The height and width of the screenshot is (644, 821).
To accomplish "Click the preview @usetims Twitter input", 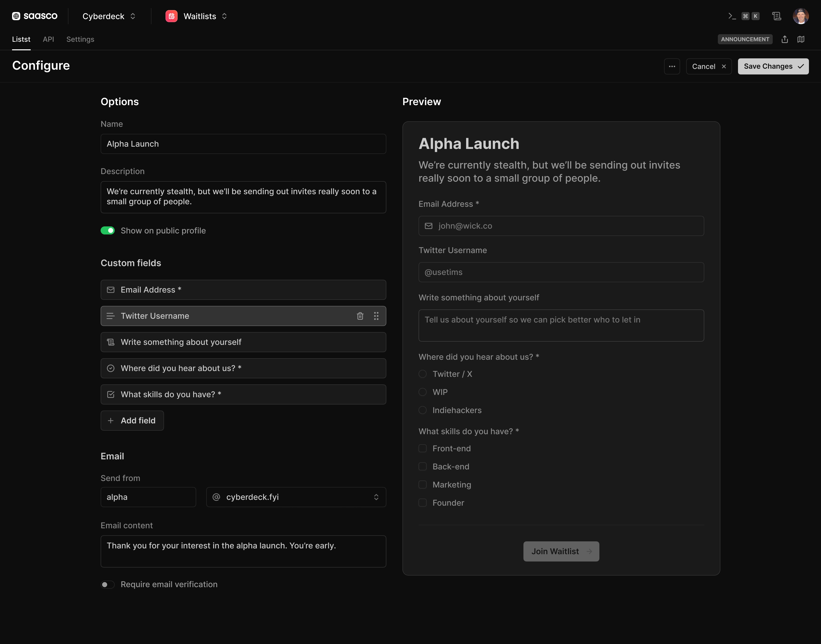I will [x=561, y=272].
